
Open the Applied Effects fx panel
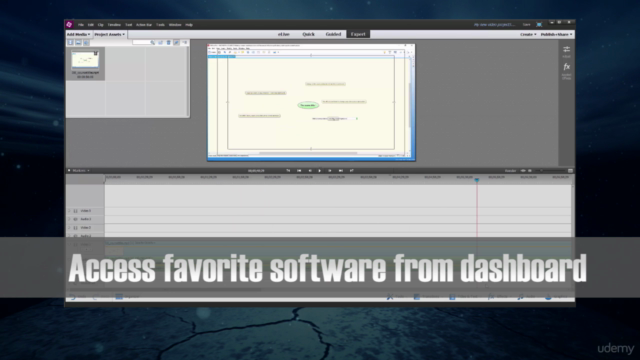(567, 70)
